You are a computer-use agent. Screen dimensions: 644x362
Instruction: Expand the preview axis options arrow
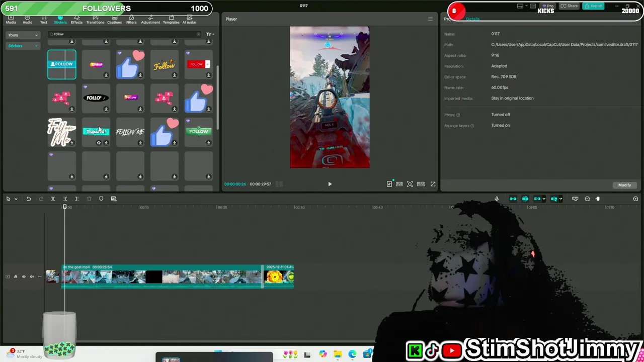(560, 199)
